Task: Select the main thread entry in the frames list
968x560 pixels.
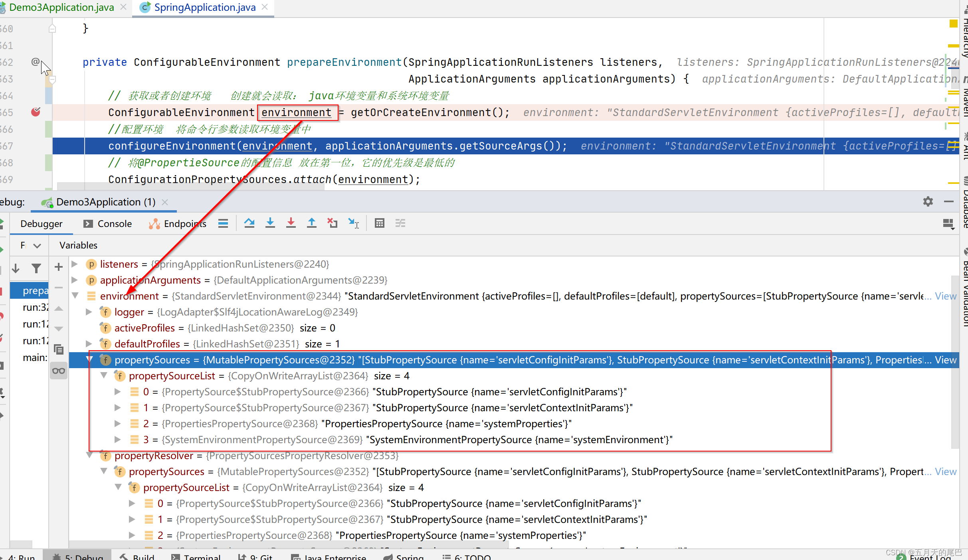Action: click(x=34, y=357)
